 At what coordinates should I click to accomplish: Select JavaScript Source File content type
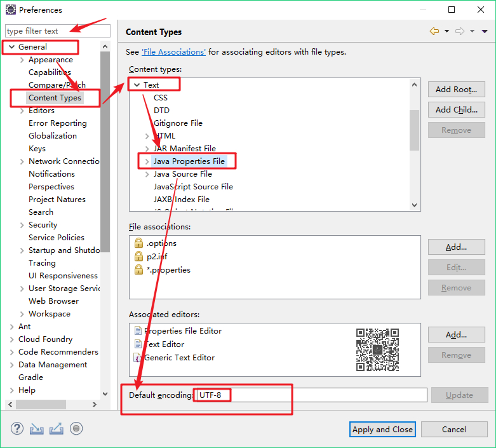(x=193, y=187)
